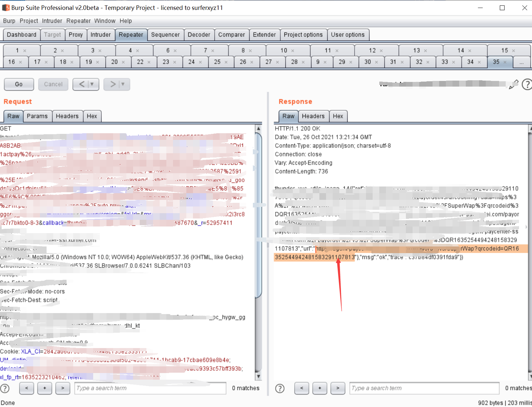Open the request Params tab
This screenshot has width=532, height=407.
(x=37, y=116)
